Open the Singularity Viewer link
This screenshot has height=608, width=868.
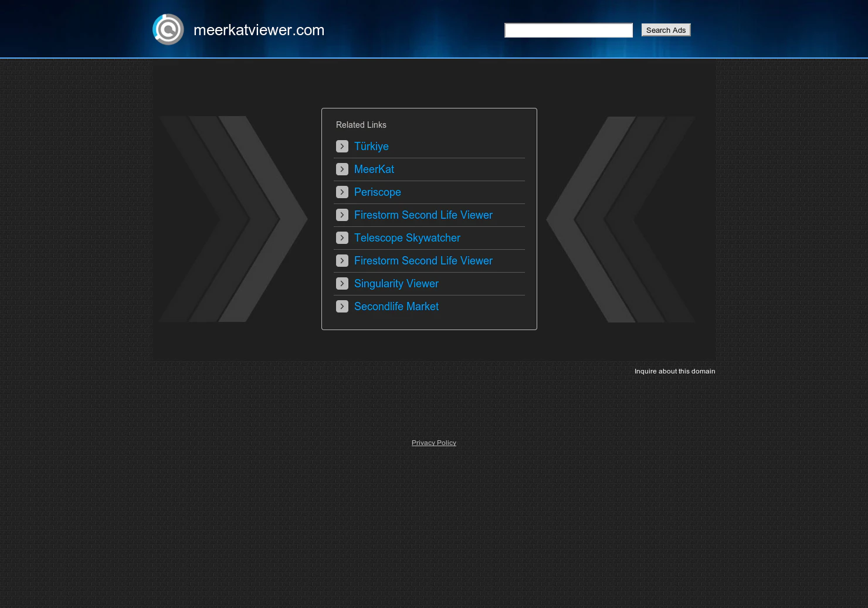396,284
